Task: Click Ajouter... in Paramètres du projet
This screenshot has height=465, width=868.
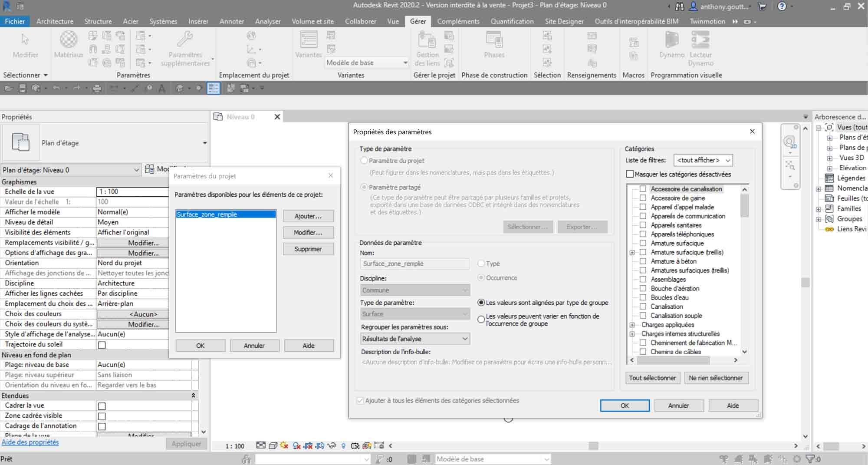Action: click(308, 216)
